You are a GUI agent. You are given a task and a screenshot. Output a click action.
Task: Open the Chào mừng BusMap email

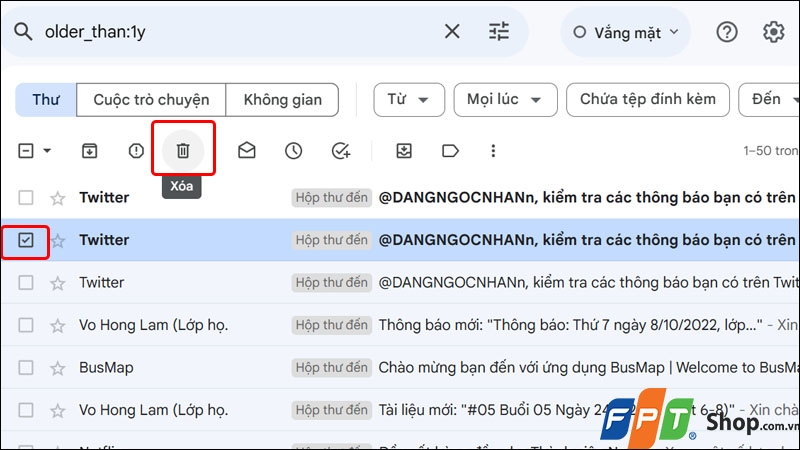coord(588,367)
